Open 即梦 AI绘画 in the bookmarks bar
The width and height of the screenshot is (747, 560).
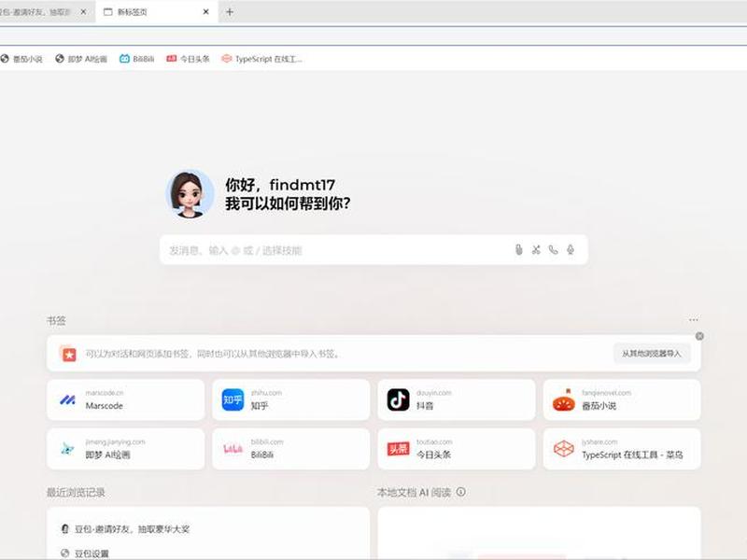pos(81,59)
